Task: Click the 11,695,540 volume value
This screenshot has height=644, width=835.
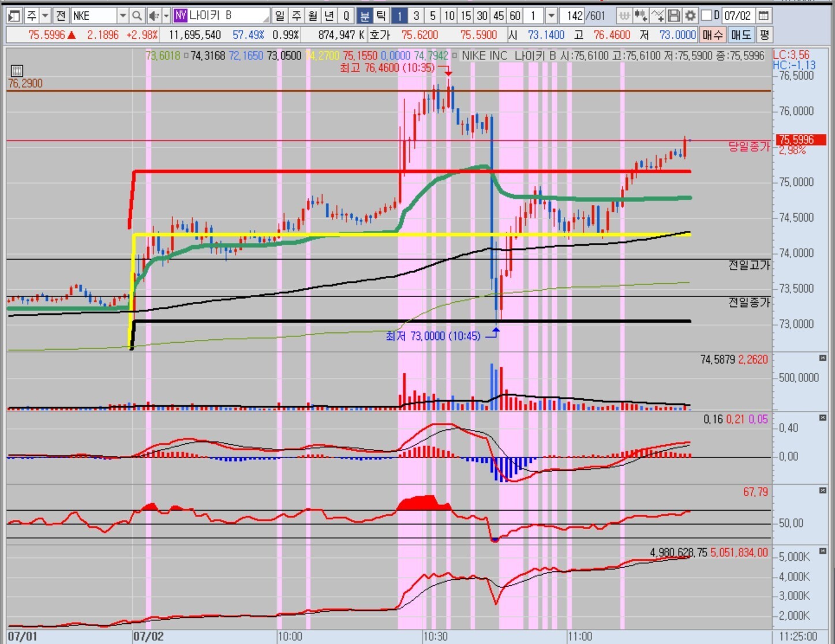Action: click(195, 35)
